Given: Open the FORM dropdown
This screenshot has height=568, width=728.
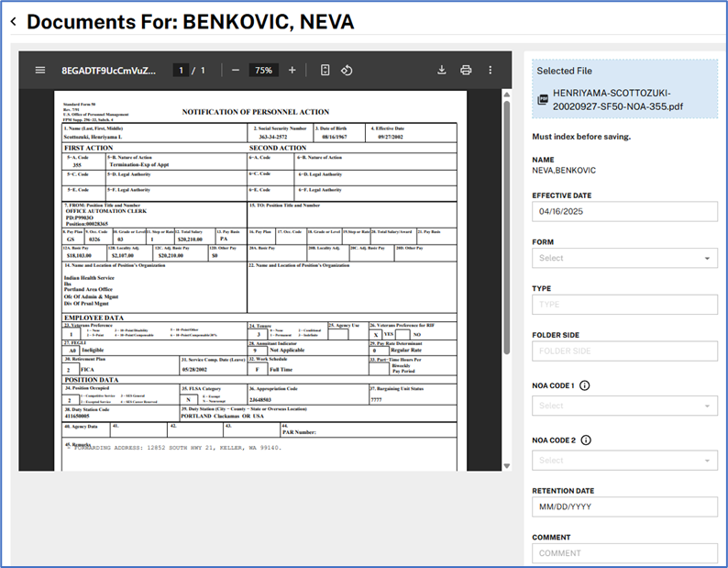Looking at the screenshot, I should coord(624,258).
